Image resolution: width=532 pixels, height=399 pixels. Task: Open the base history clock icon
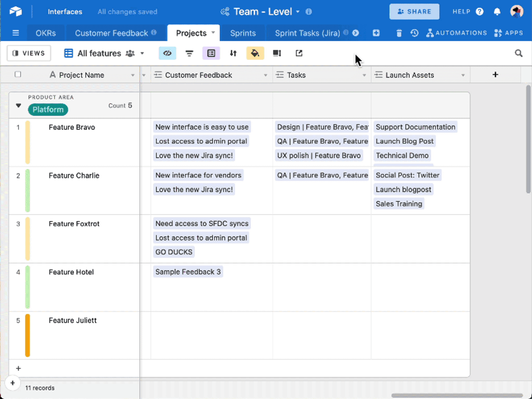[x=414, y=33]
